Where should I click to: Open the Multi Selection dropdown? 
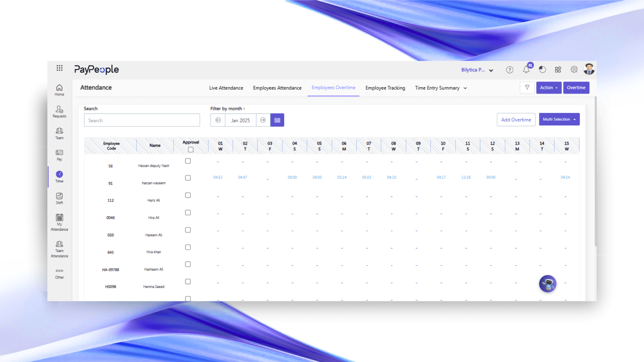pos(559,119)
